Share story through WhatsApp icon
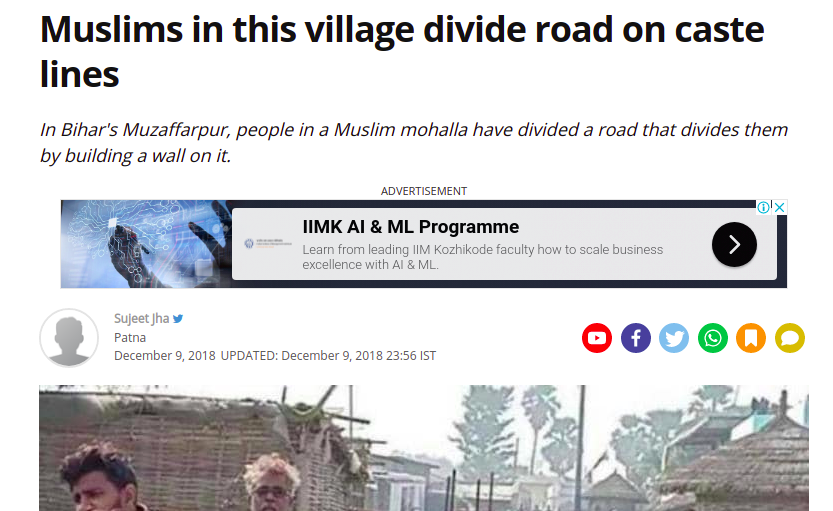This screenshot has height=511, width=833. [x=712, y=338]
